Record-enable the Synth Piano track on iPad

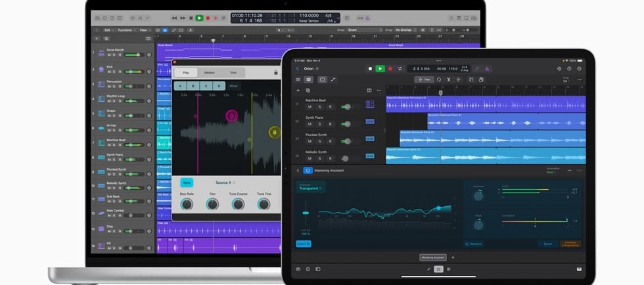330,124
